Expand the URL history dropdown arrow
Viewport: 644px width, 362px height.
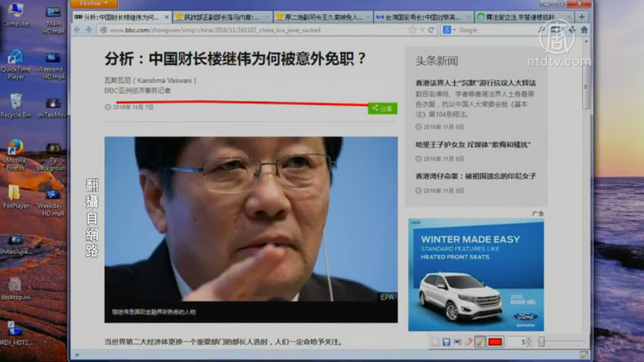[422, 30]
